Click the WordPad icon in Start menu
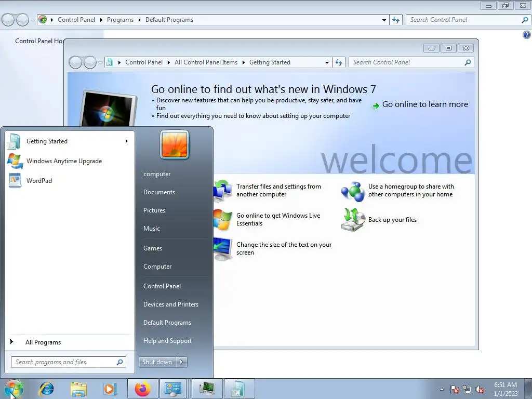532x399 pixels. pyautogui.click(x=15, y=180)
